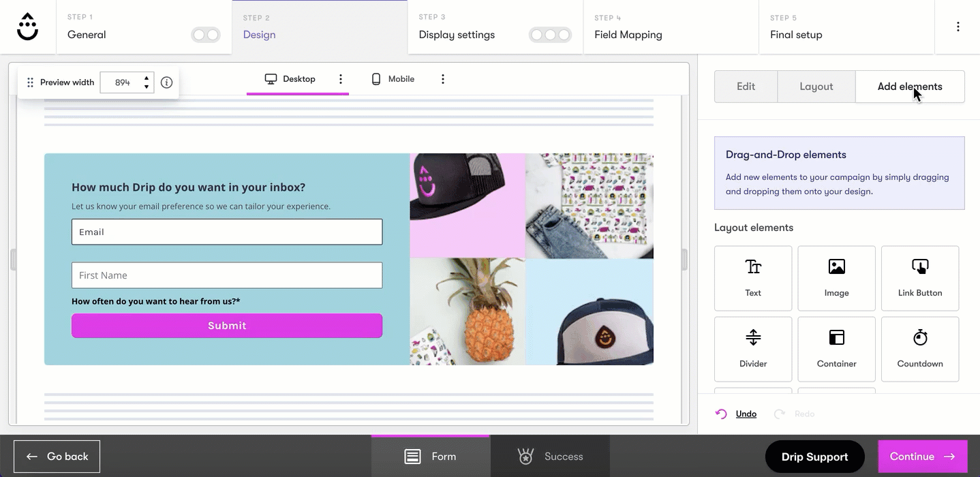Pick the Image layout element

tap(836, 278)
